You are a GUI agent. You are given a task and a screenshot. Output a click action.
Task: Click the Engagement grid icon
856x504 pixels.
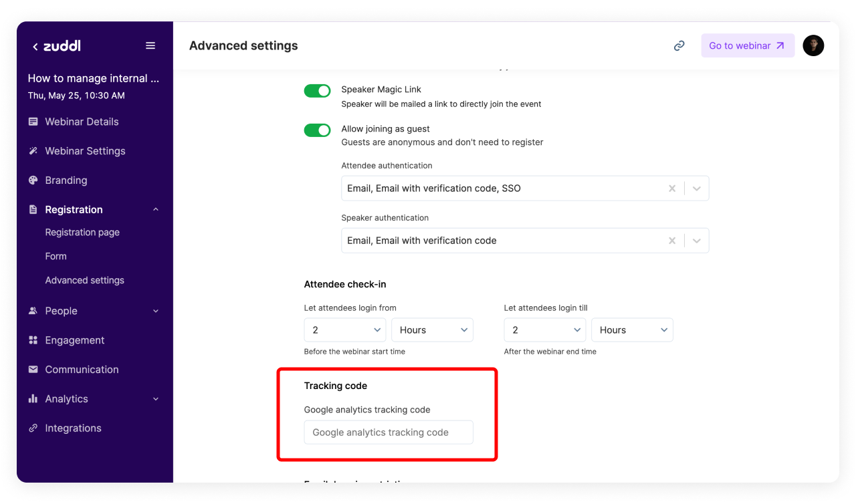point(33,340)
